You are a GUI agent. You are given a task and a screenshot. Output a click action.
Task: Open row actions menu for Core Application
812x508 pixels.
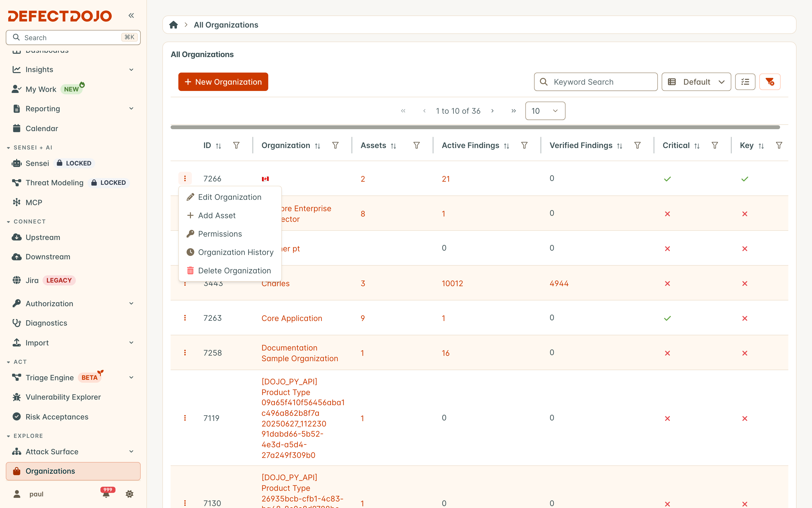[x=185, y=318]
